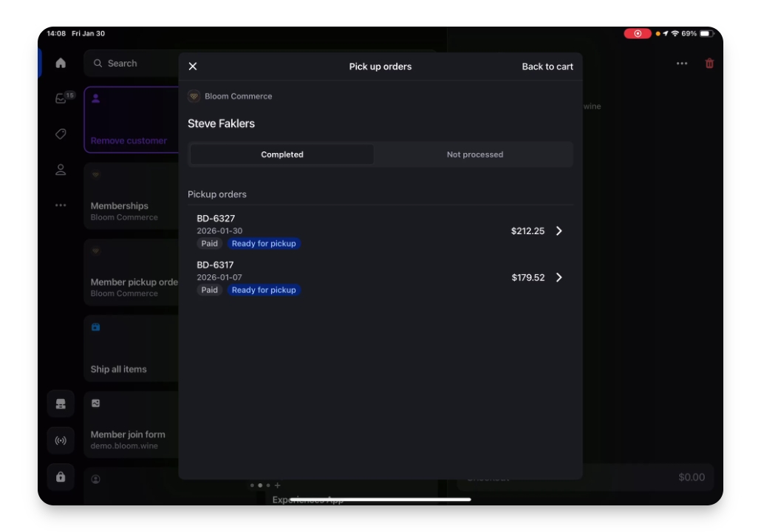Click the Pickup orders section heading
Viewport: 761px width, 532px height.
(x=217, y=194)
